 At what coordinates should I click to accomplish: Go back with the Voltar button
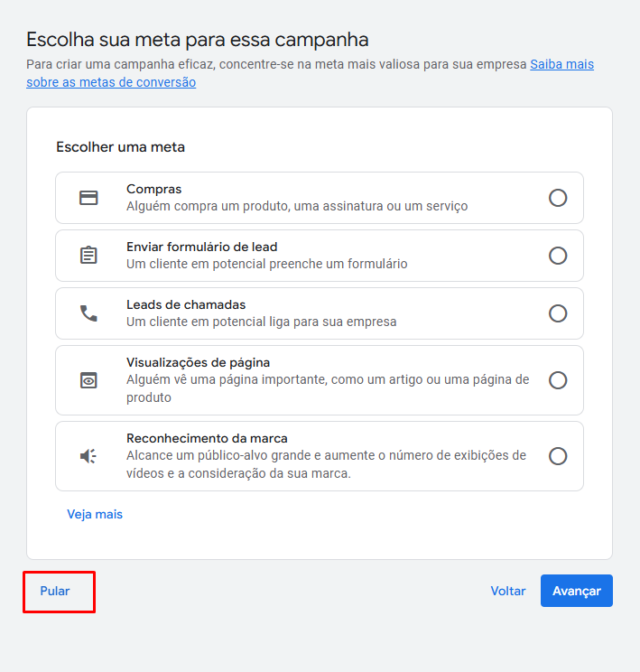coord(508,591)
